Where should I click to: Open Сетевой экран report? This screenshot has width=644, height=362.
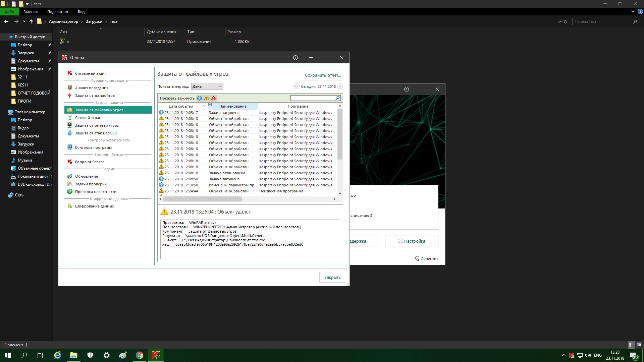[88, 118]
